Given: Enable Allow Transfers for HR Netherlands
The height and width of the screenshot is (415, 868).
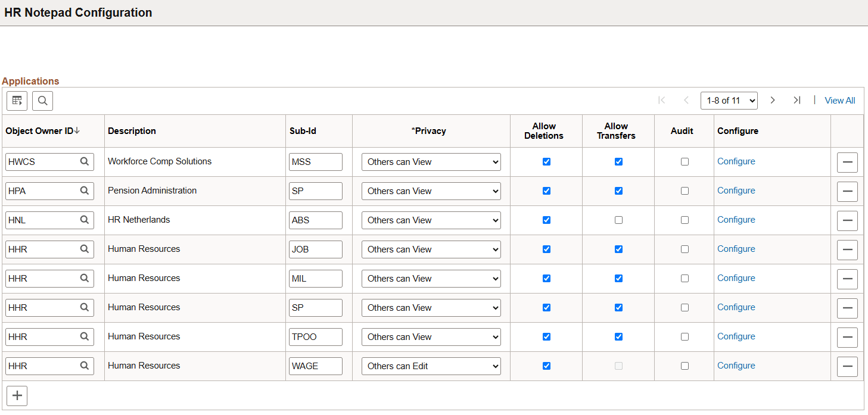Looking at the screenshot, I should (618, 220).
